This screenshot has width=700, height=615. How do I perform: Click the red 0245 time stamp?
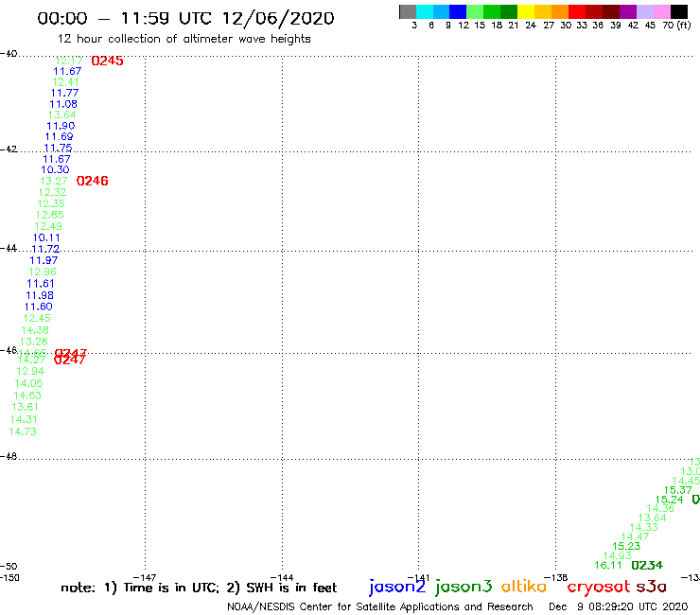point(107,61)
